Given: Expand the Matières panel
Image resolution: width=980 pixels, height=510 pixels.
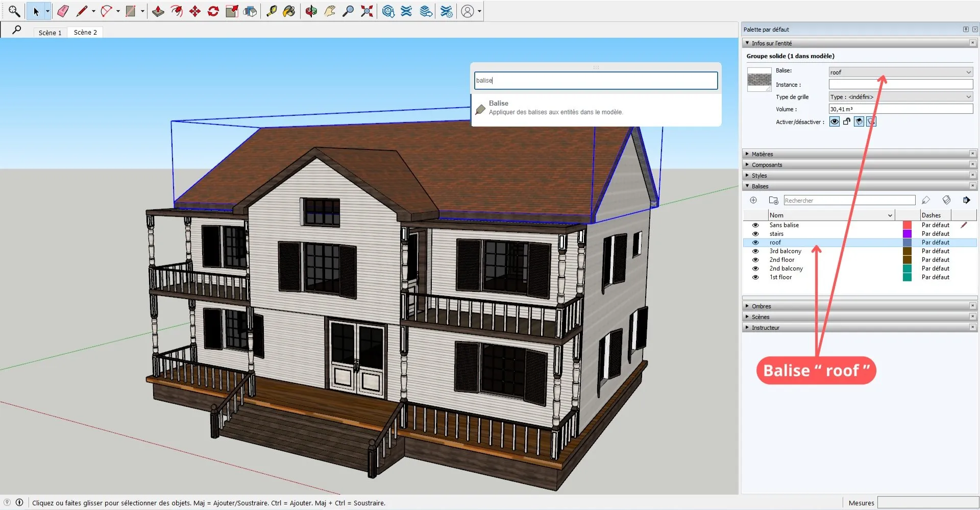Looking at the screenshot, I should 860,154.
